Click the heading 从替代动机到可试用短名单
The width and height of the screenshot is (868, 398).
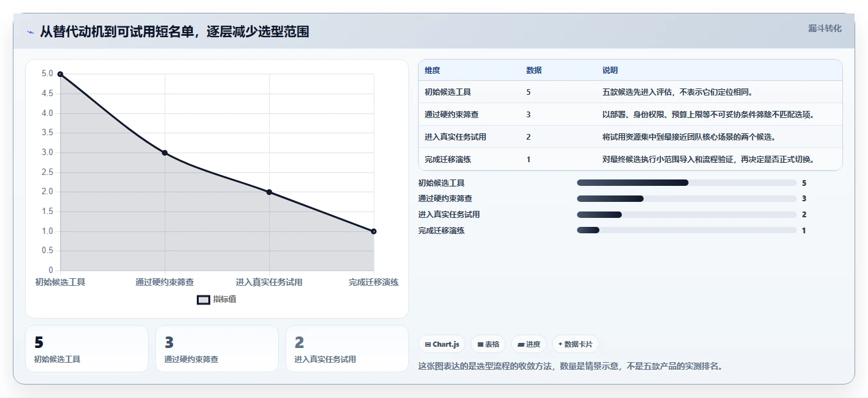pos(174,31)
